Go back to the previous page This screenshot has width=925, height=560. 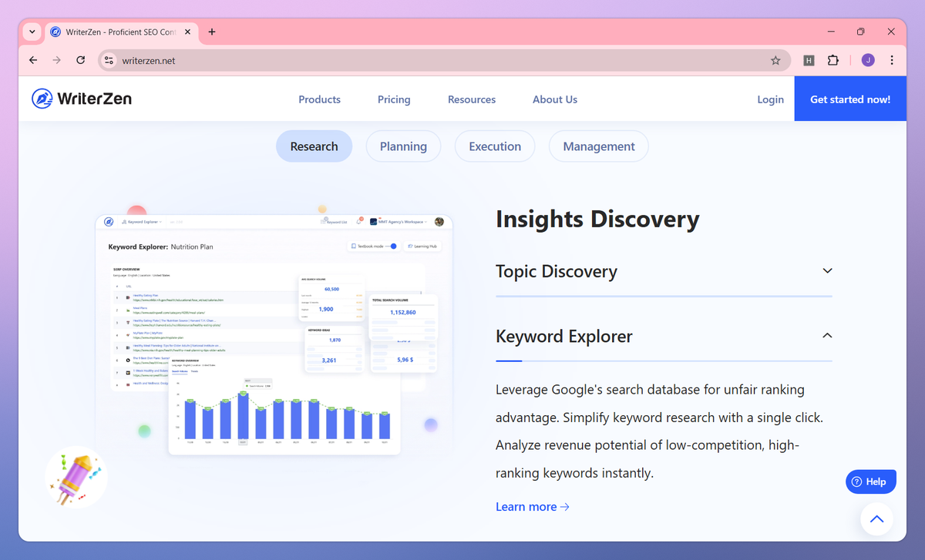click(33, 60)
